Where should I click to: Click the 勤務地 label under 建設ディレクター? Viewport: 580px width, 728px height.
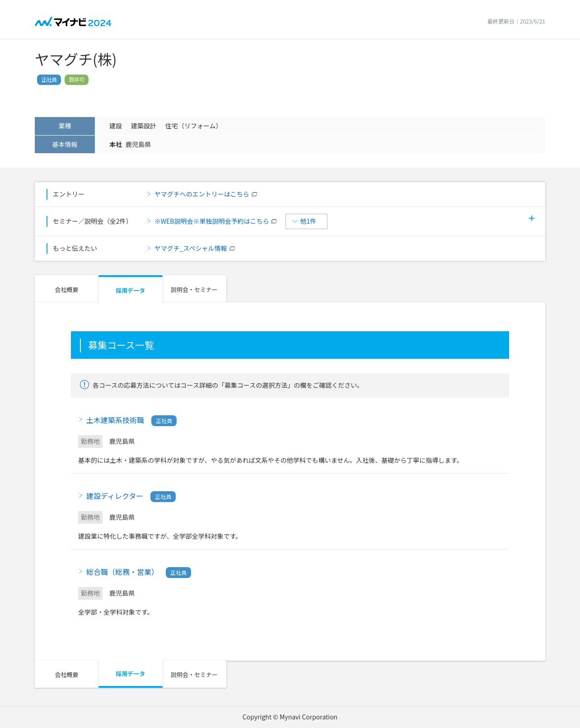pos(90,517)
